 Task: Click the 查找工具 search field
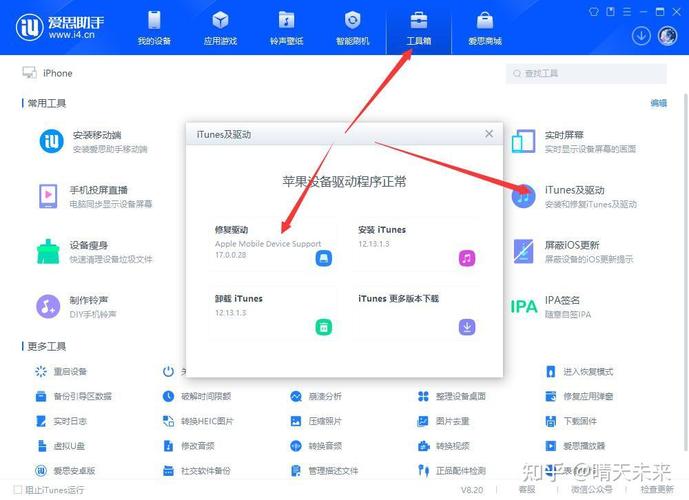586,73
